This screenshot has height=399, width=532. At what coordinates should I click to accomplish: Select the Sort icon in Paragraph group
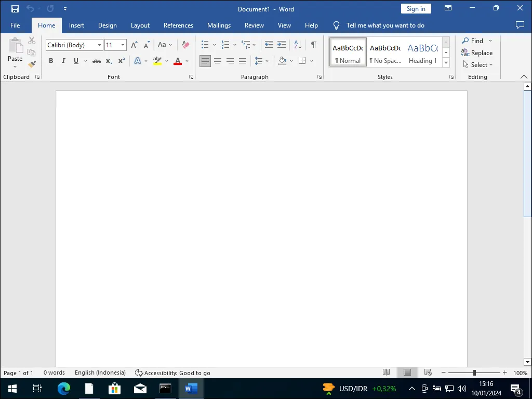(x=298, y=45)
